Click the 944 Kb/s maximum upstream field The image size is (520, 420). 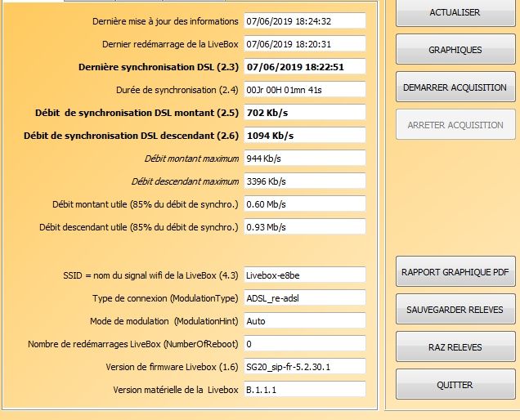click(x=305, y=159)
